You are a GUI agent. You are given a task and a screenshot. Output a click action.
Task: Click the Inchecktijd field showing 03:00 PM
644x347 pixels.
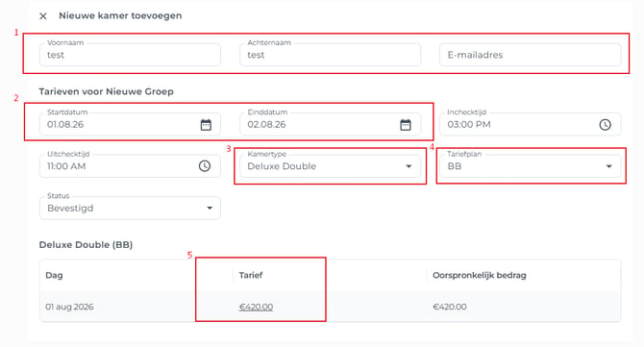[530, 124]
